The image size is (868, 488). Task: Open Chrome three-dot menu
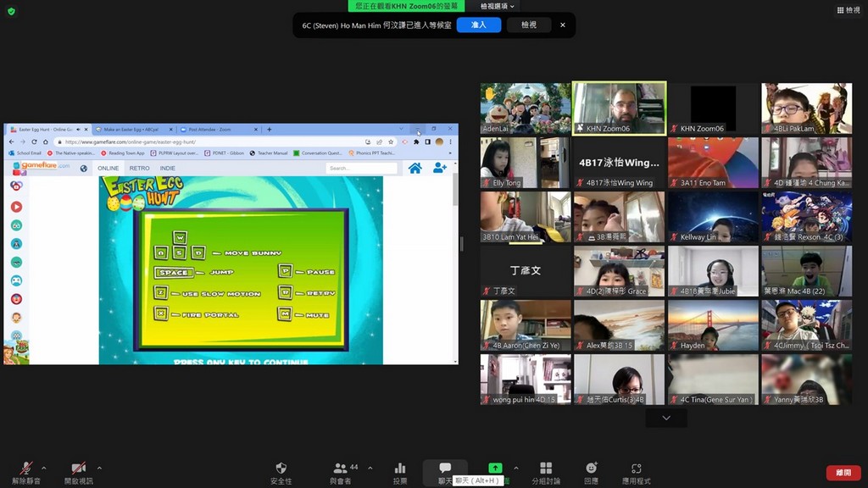click(x=451, y=141)
